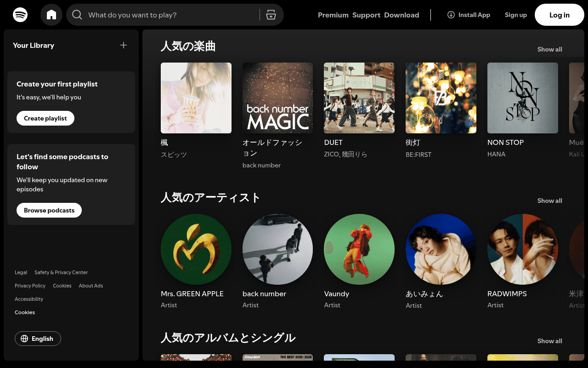Open the DUET song cover by ZICO
The height and width of the screenshot is (368, 588).
[359, 98]
